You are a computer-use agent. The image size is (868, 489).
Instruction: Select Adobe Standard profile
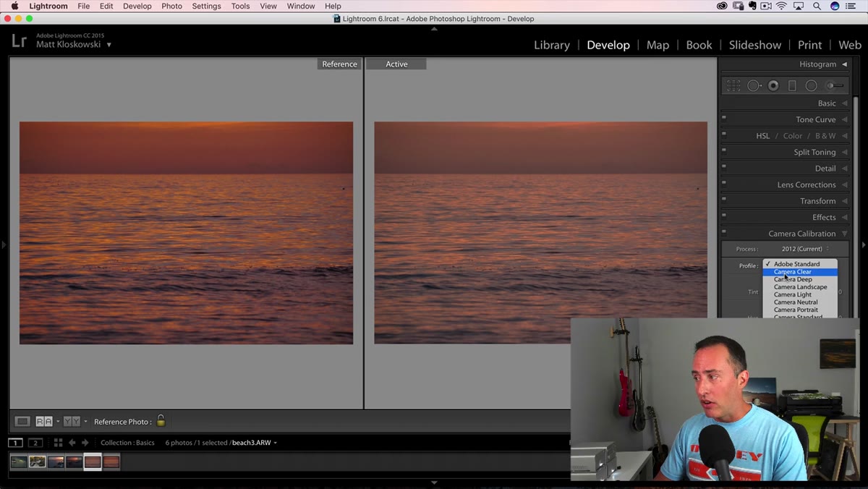point(799,264)
